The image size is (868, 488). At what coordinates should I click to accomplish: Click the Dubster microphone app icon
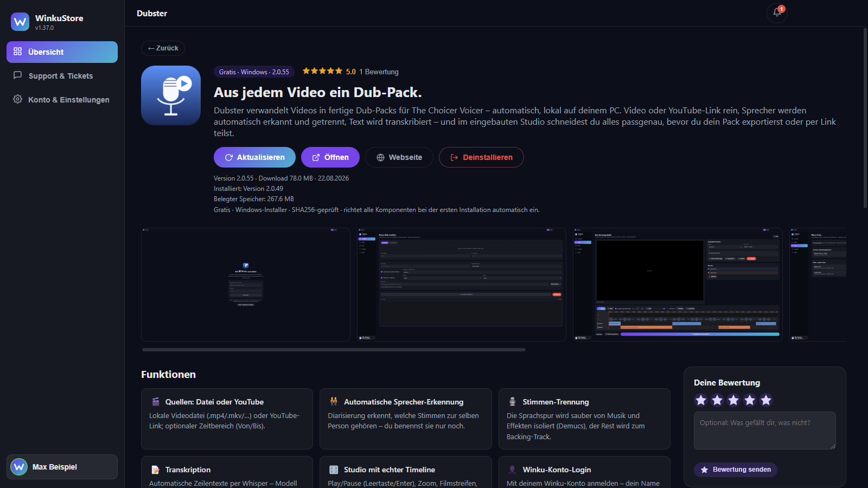(x=171, y=95)
